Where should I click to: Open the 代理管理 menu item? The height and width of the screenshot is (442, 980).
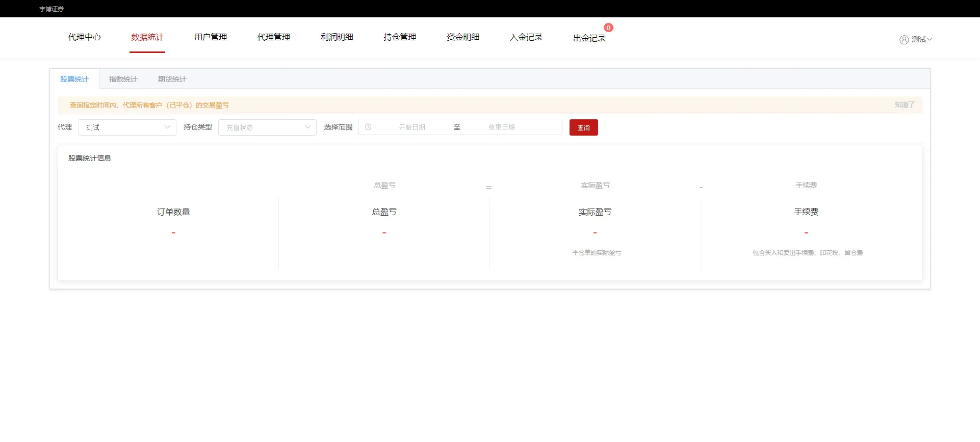tap(274, 37)
